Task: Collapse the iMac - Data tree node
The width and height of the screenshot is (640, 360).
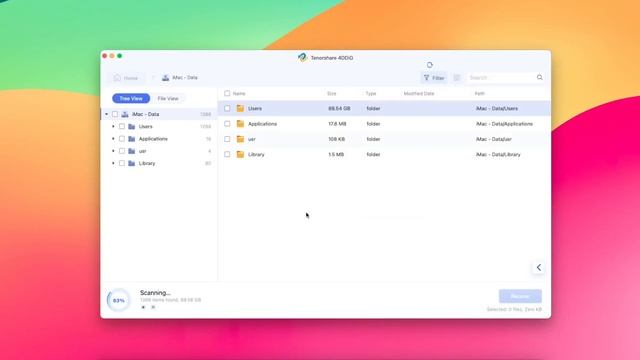Action: pos(107,114)
